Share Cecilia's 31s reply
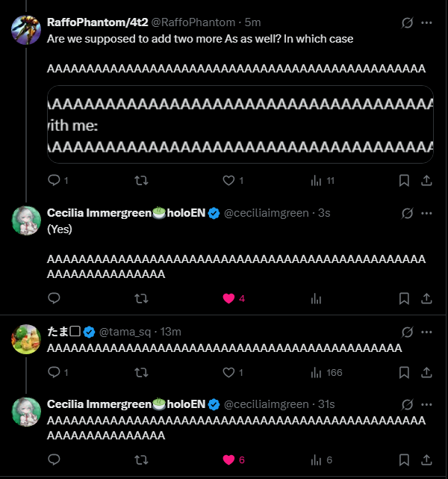 [426, 460]
